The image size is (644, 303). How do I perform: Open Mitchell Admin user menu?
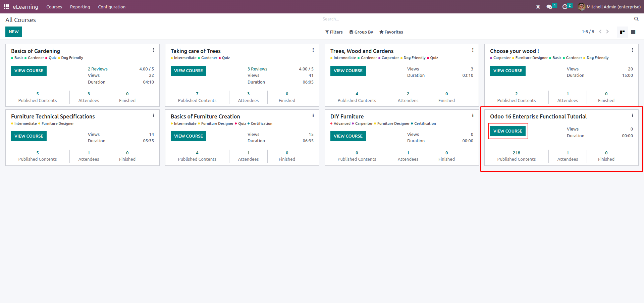[x=609, y=7]
